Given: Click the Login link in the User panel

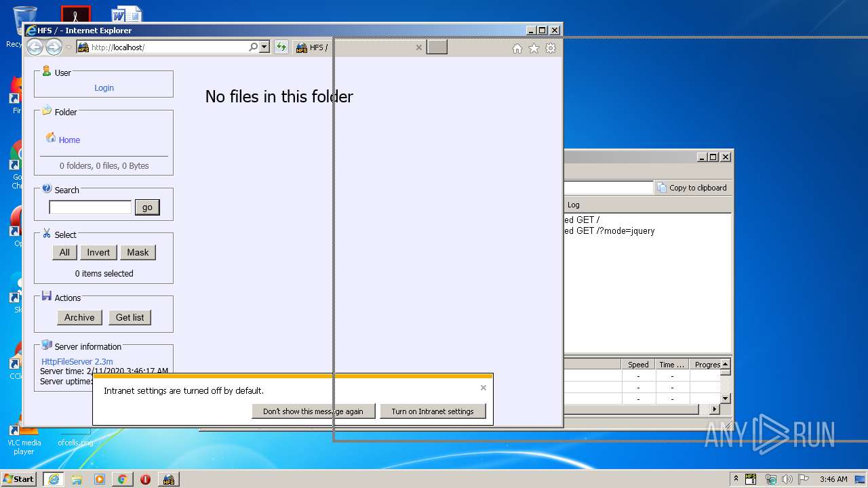Looking at the screenshot, I should coord(104,87).
